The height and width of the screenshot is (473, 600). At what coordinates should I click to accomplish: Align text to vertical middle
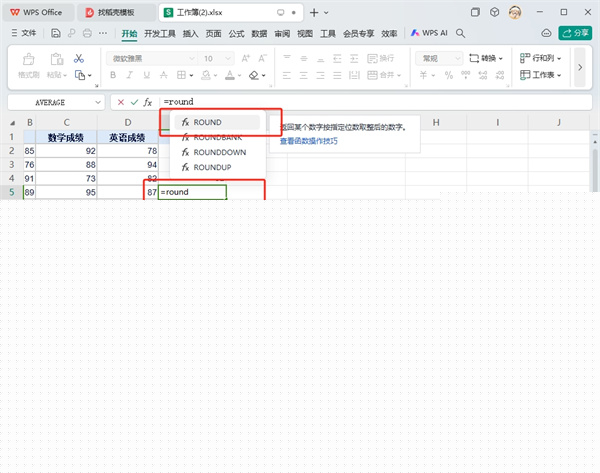point(304,58)
